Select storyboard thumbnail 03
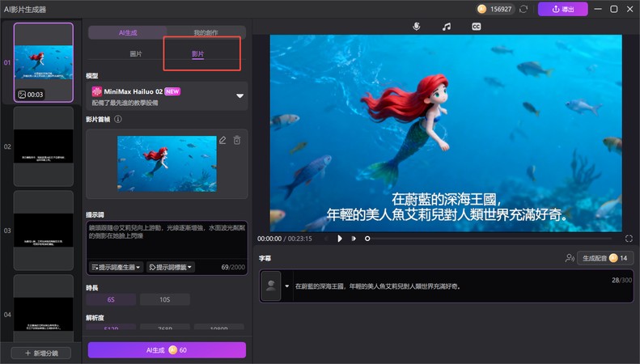Viewport: 640px width, 364px height. point(44,231)
